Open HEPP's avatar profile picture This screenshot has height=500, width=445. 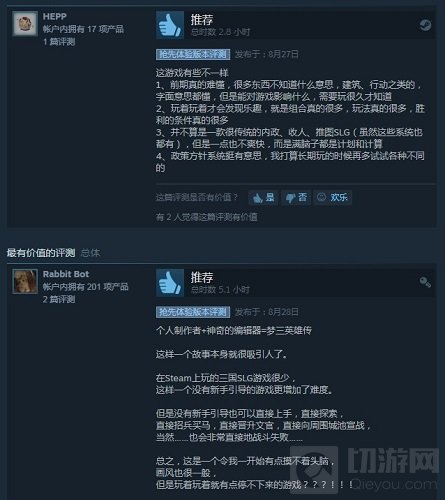click(x=25, y=23)
